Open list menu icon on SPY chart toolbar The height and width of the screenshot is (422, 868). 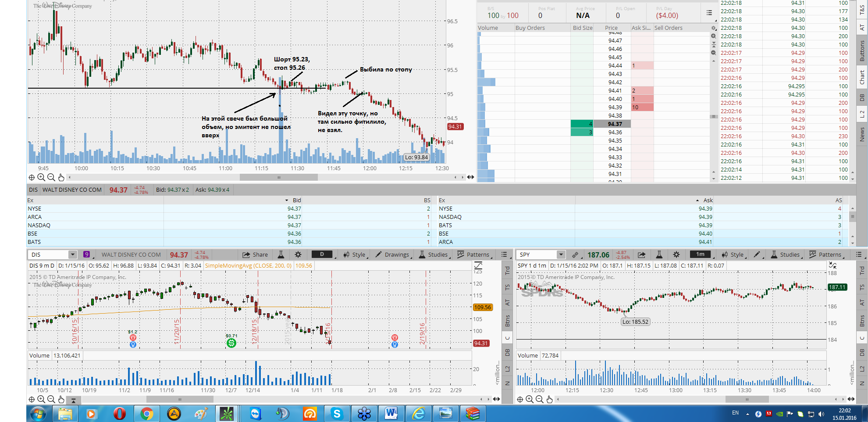point(859,254)
